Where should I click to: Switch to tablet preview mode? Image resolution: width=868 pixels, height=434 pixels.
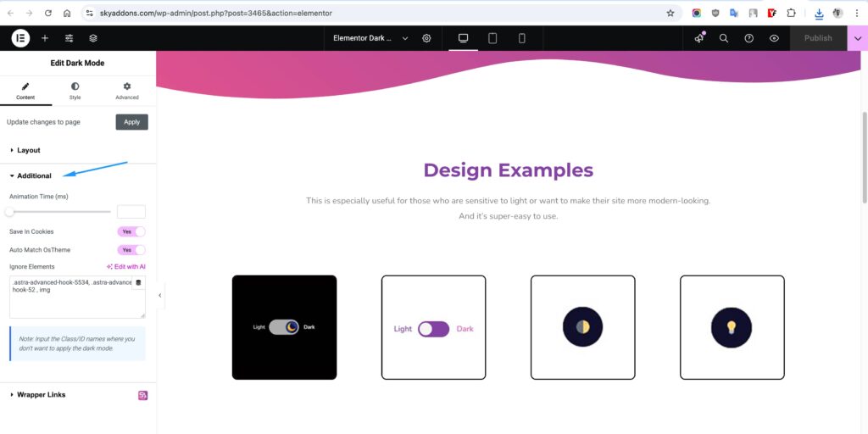(492, 38)
